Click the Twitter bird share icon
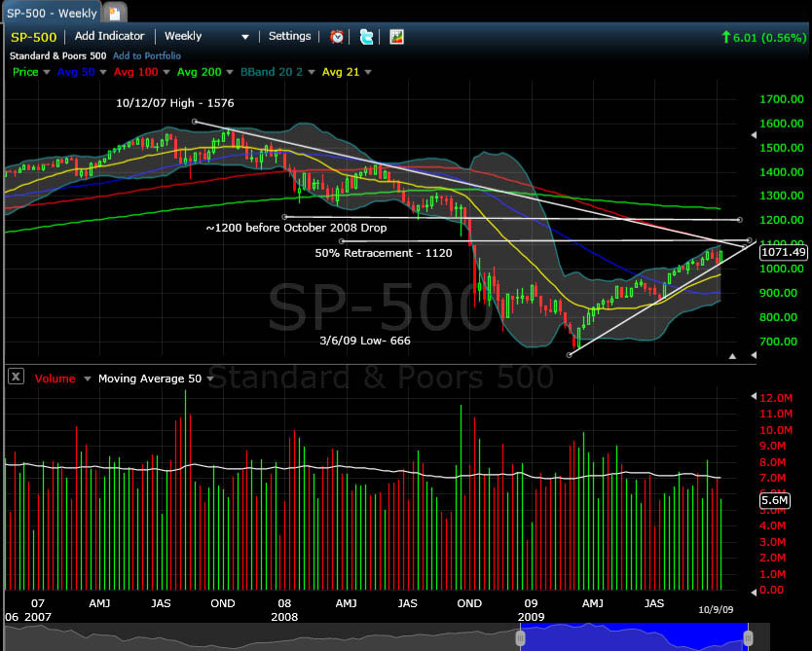Screen dimensions: 812x651 (366, 37)
